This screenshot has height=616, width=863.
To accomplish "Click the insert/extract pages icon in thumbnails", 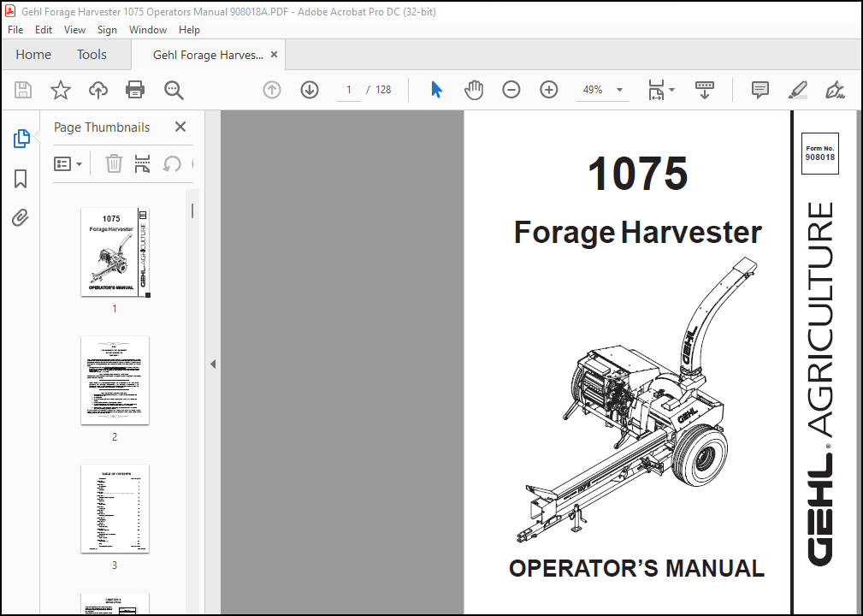I will tap(143, 163).
